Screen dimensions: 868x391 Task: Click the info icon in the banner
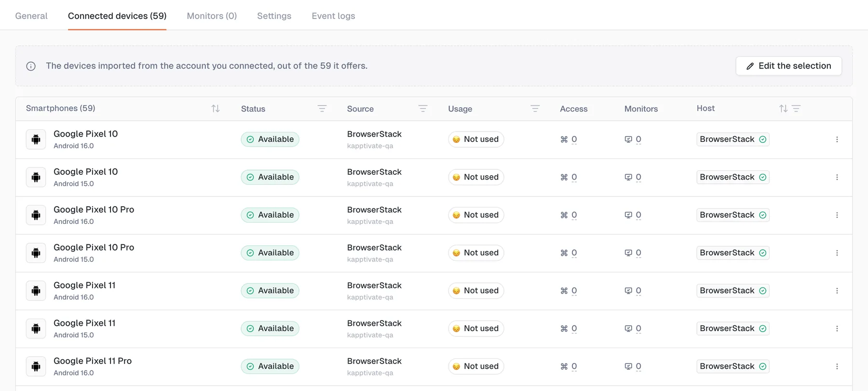(31, 66)
